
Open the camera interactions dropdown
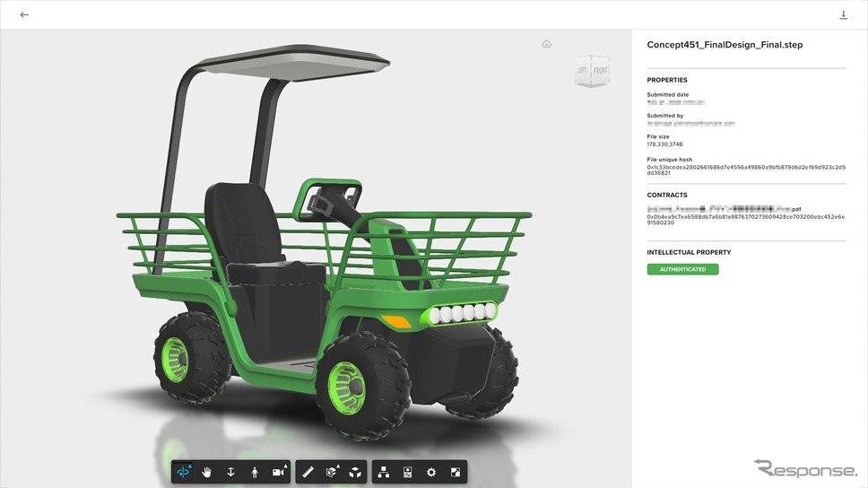point(279,472)
